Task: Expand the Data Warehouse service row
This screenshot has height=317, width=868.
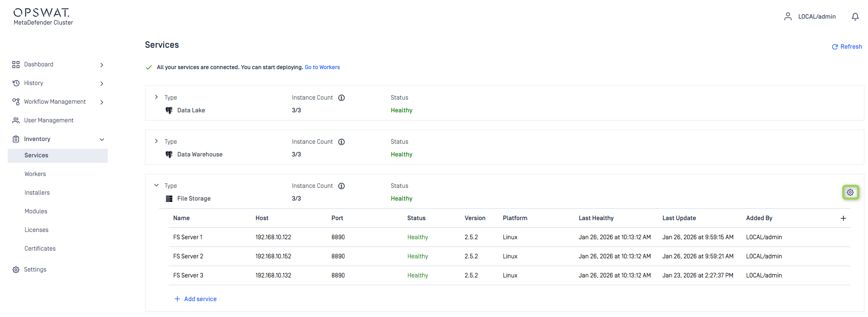Action: click(156, 141)
